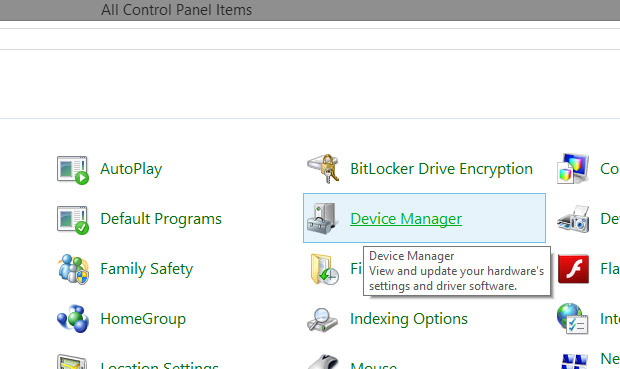Open the Default Programs icon
Image resolution: width=620 pixels, height=369 pixels.
72,220
